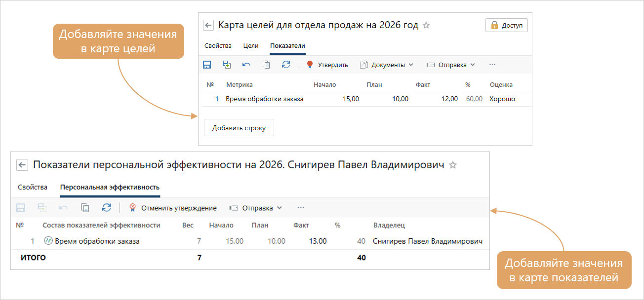The height and width of the screenshot is (300, 644).
Task: Go back from the personal efficiency card
Action: point(22,165)
